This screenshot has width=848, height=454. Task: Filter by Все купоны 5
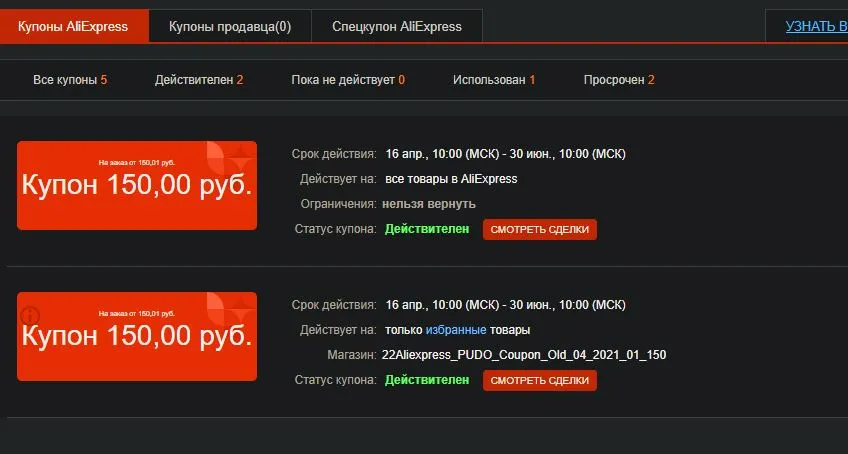click(x=70, y=80)
